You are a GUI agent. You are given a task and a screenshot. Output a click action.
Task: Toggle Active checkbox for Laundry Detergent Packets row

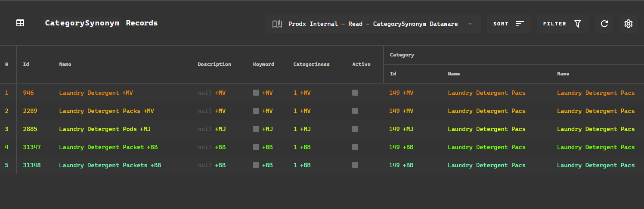click(355, 165)
